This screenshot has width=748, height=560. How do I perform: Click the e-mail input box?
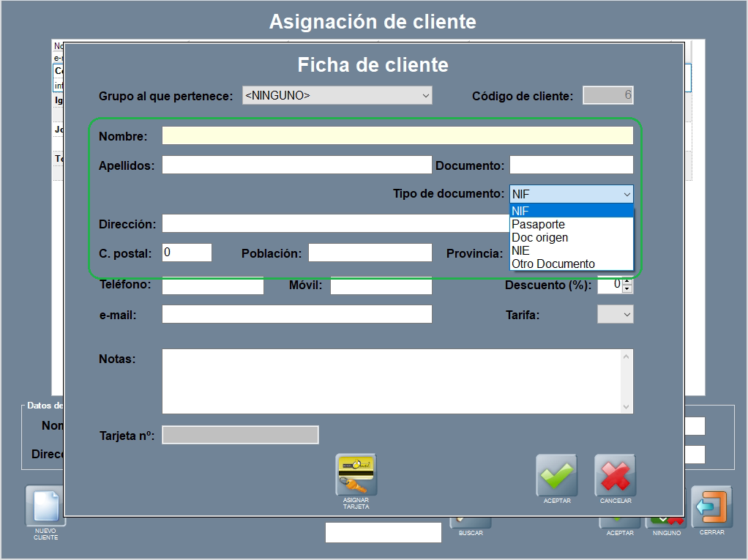pos(296,315)
